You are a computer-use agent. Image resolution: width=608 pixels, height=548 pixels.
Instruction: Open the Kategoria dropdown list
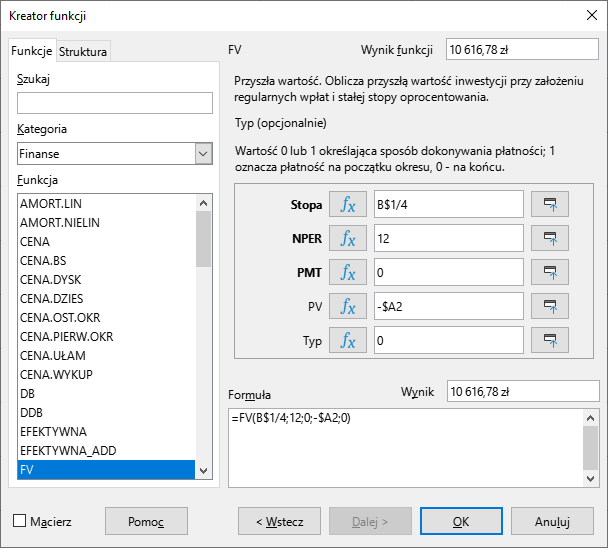203,153
